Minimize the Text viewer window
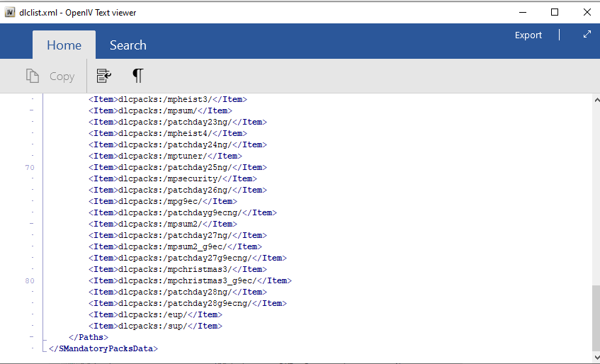The image size is (600, 364). pyautogui.click(x=522, y=12)
